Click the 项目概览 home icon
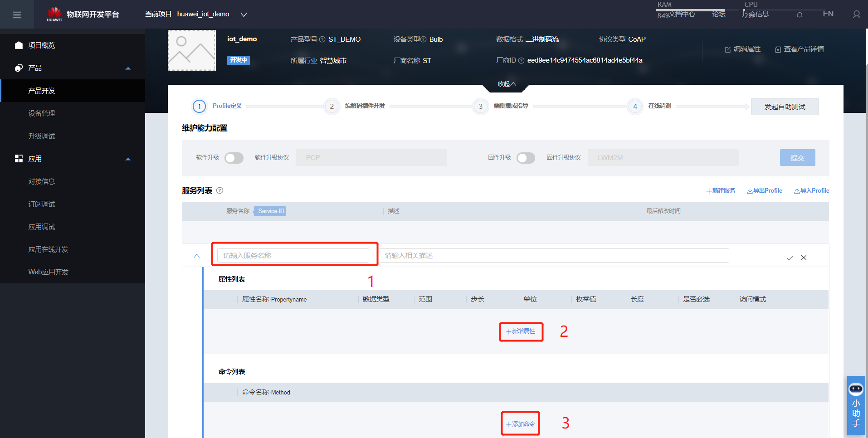 19,45
